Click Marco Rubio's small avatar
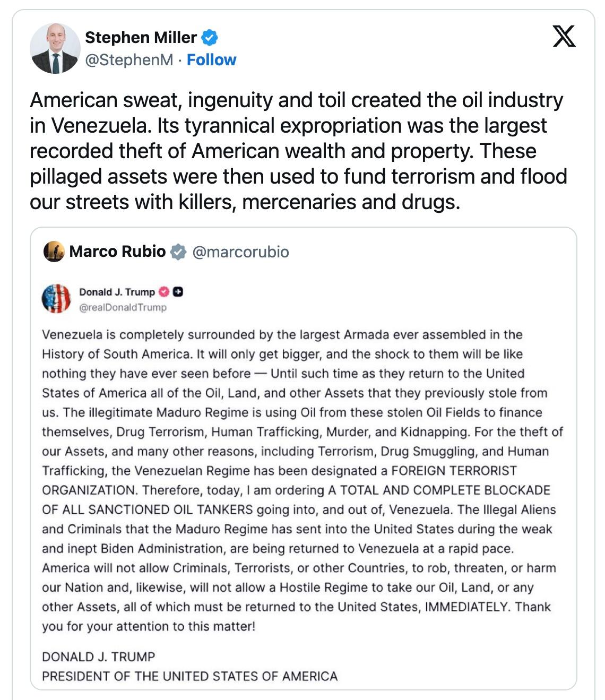This screenshot has height=700, width=605. click(x=54, y=252)
